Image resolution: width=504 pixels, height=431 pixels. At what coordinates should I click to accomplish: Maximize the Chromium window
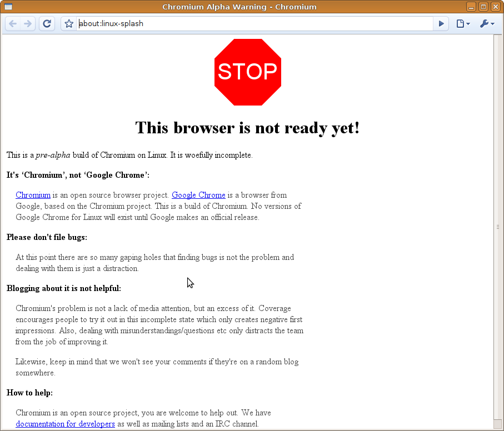[x=483, y=7]
